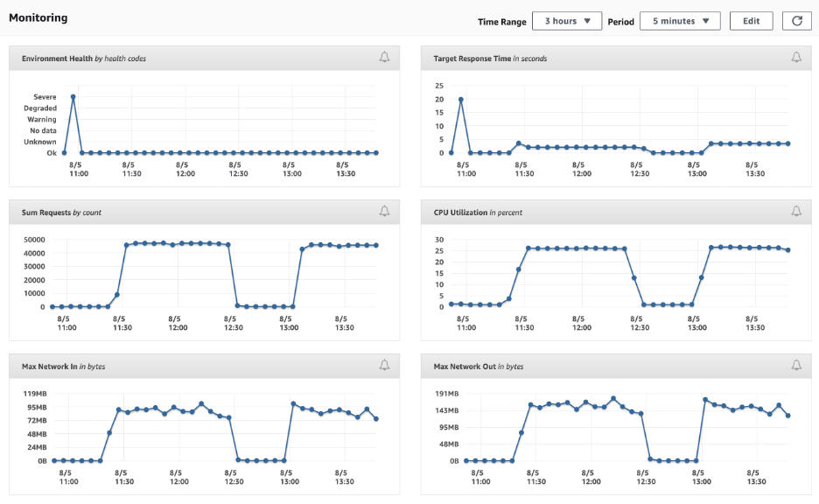Open the Period 5 minutes dropdown
This screenshot has height=504, width=819.
[680, 21]
